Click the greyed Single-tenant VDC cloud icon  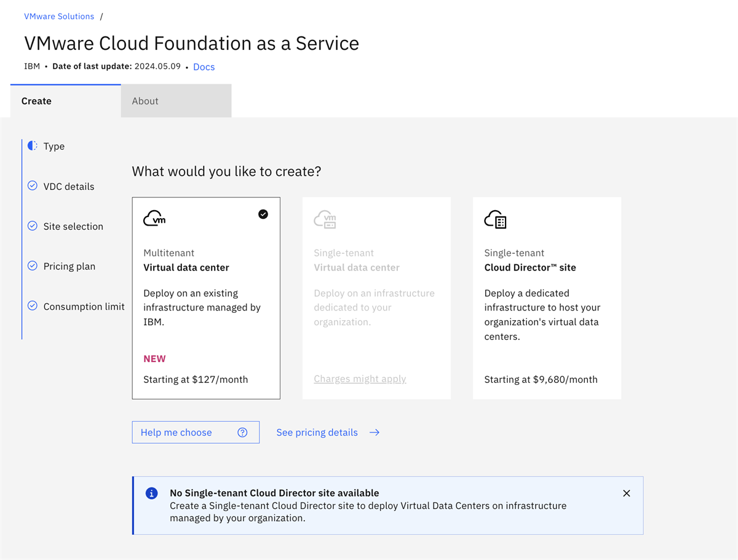325,219
